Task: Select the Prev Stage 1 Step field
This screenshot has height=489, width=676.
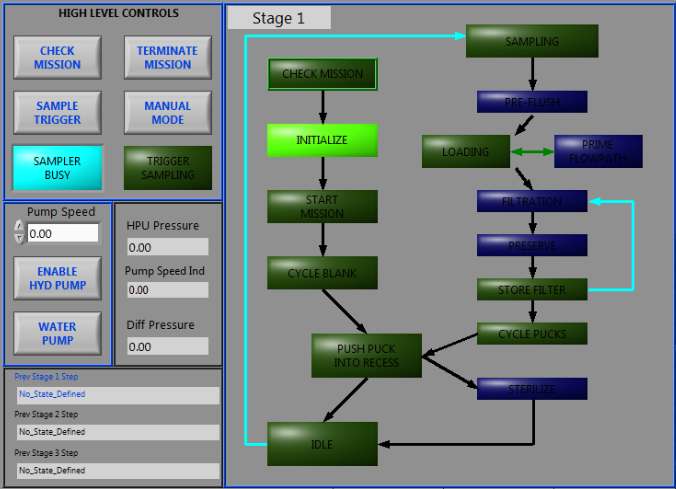Action: tap(118, 395)
